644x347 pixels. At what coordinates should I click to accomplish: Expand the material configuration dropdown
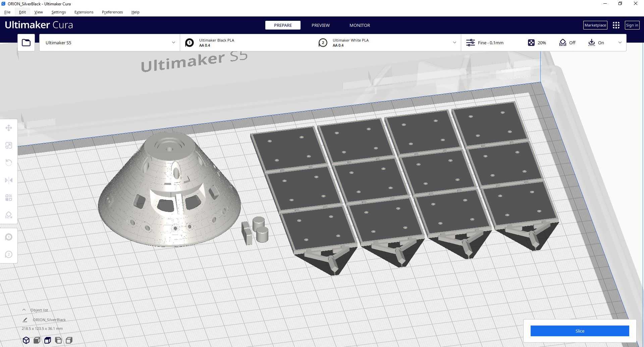454,43
